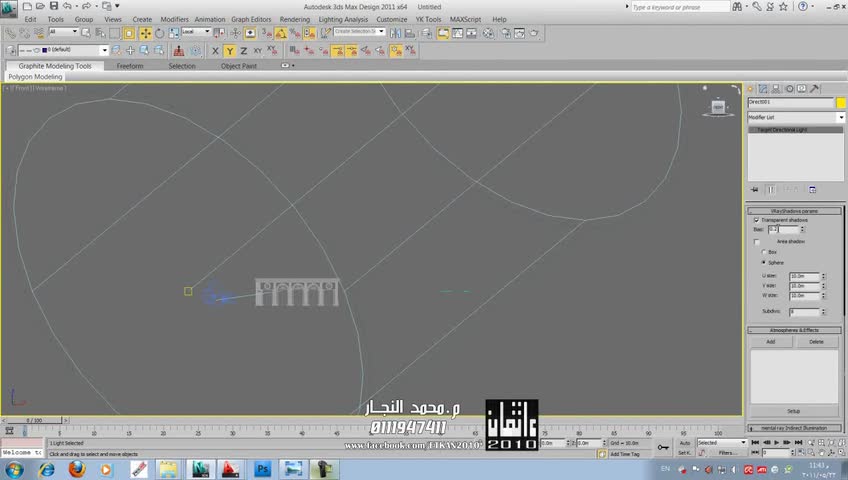Constrain to Z axis
Viewport: 848px width, 480px height.
pyautogui.click(x=244, y=51)
